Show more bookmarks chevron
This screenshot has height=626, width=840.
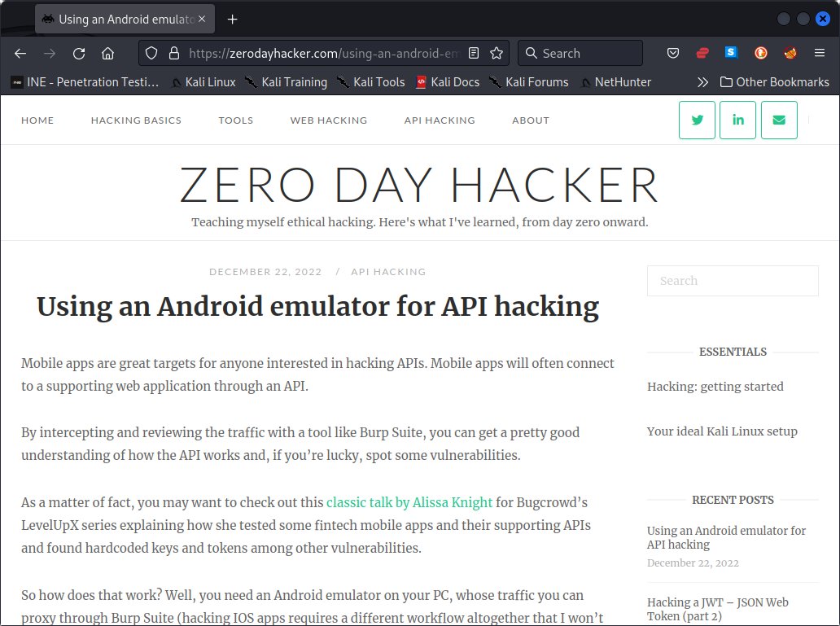pos(703,82)
